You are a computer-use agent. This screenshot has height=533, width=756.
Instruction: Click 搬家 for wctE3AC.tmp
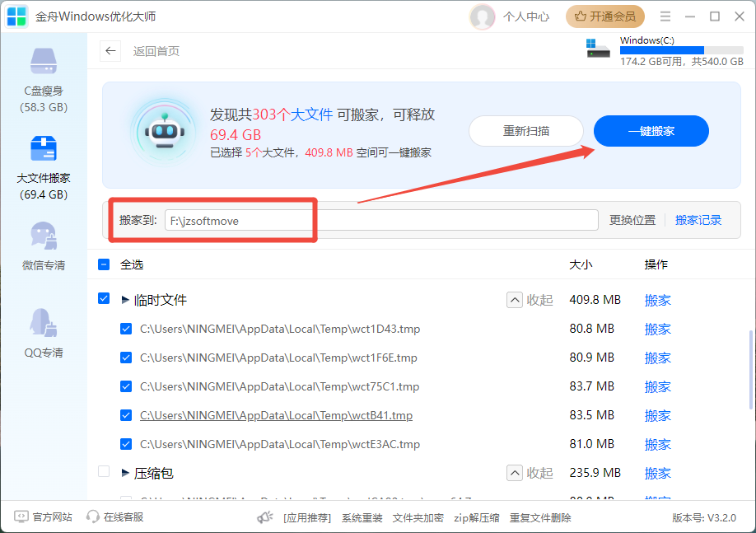click(658, 444)
